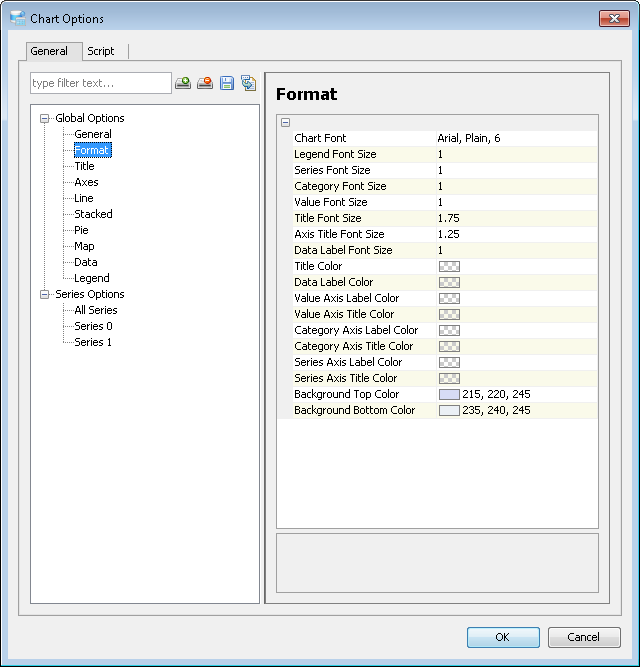
Task: Dismiss dialog with the Cancel button
Action: pyautogui.click(x=584, y=637)
